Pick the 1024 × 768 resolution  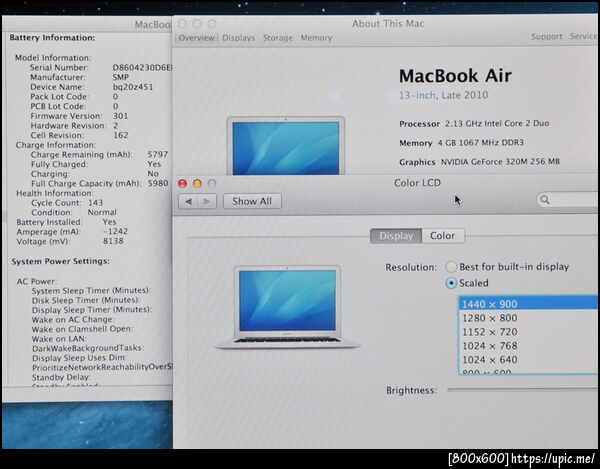pyautogui.click(x=528, y=346)
